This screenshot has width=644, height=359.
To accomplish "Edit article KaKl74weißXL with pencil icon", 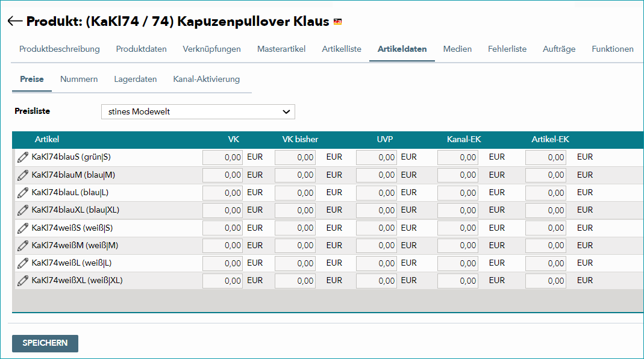I will (22, 281).
